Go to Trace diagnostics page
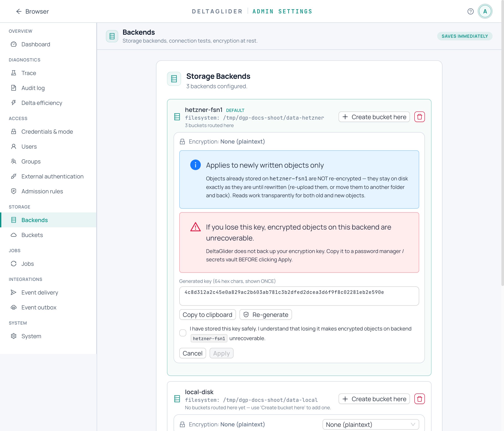This screenshot has width=504, height=431. pos(49,73)
